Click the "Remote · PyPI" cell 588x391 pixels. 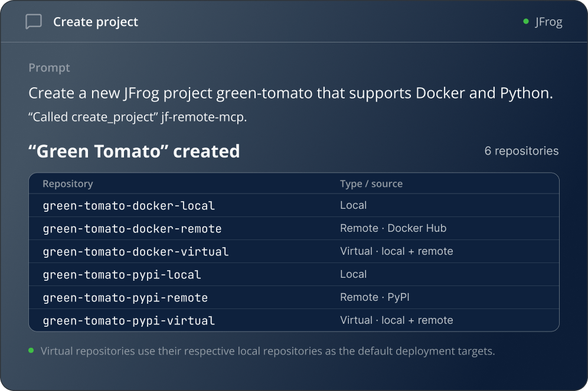(375, 297)
